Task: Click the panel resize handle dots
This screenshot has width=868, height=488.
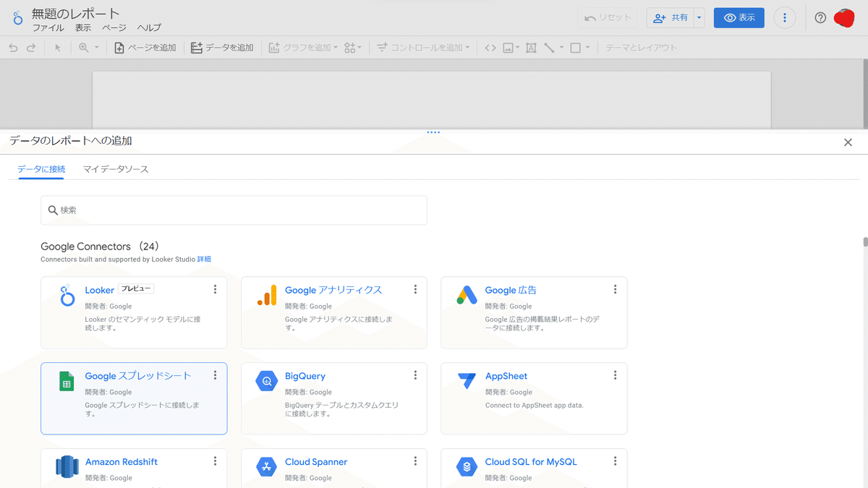Action: 433,132
